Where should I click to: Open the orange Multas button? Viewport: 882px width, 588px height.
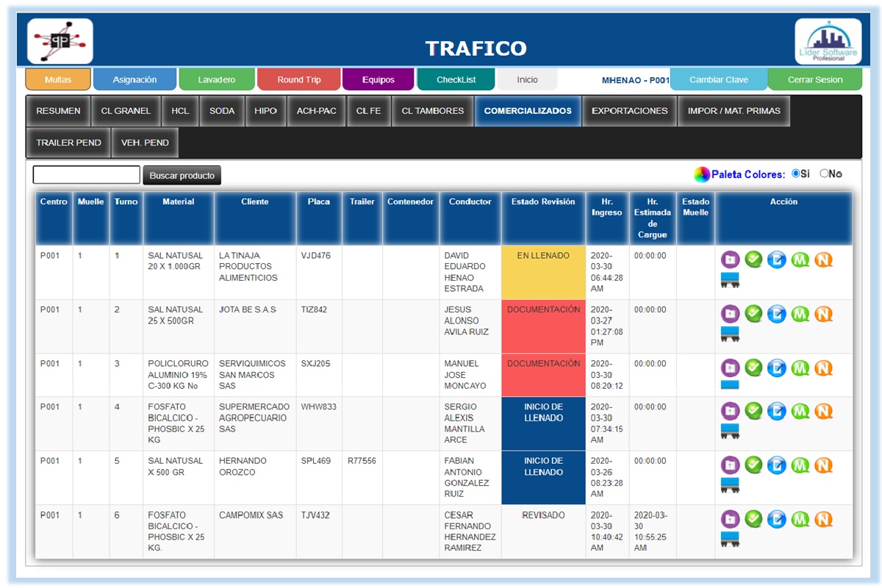(58, 79)
